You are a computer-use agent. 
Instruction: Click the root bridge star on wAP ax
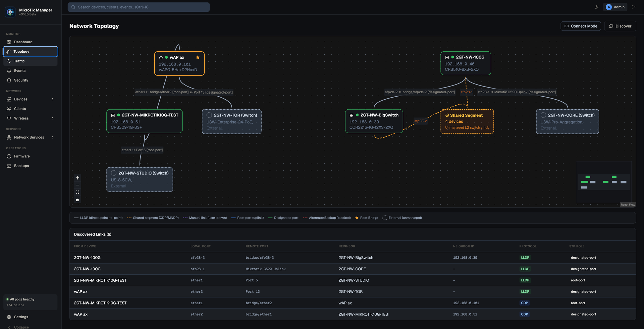point(198,57)
